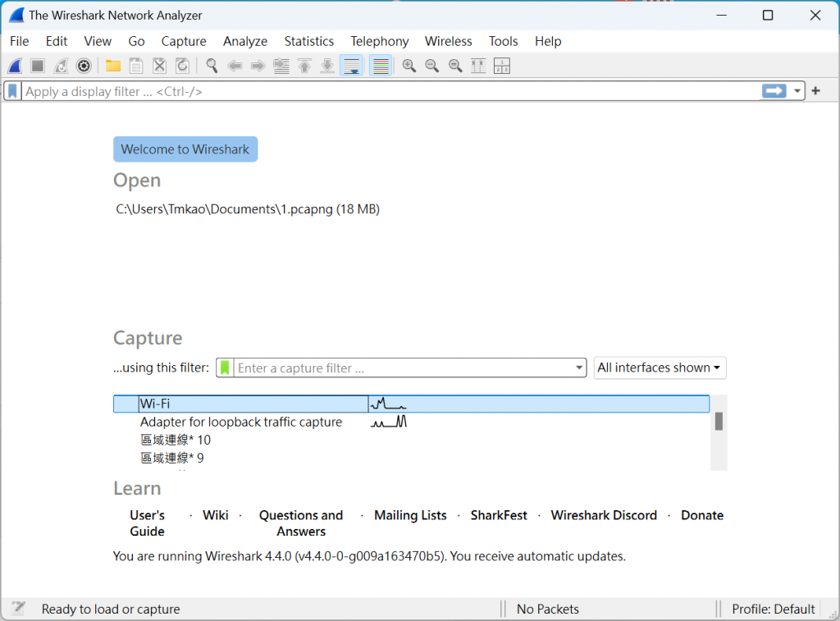Open display filter history dropdown arrow

(x=797, y=91)
